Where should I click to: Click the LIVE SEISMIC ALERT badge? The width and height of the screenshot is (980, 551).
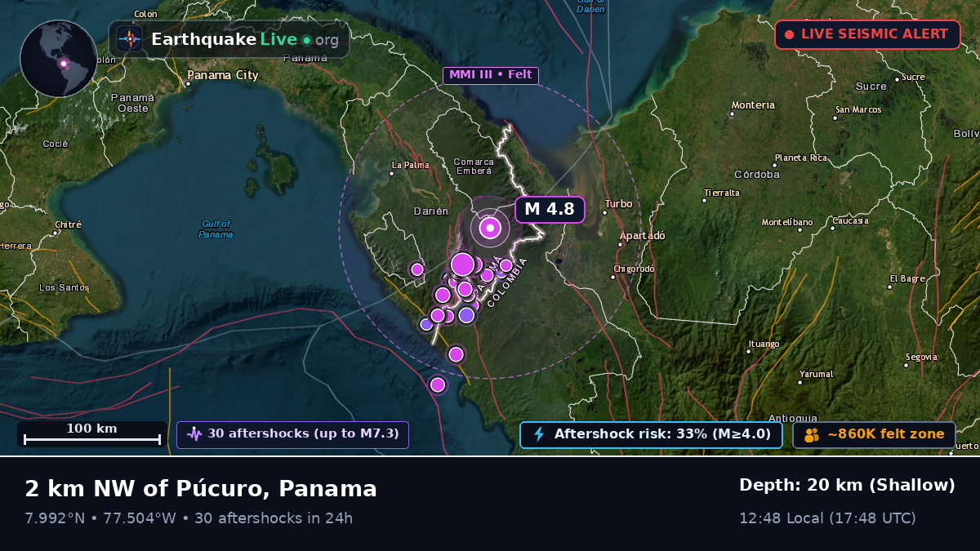[x=867, y=34]
